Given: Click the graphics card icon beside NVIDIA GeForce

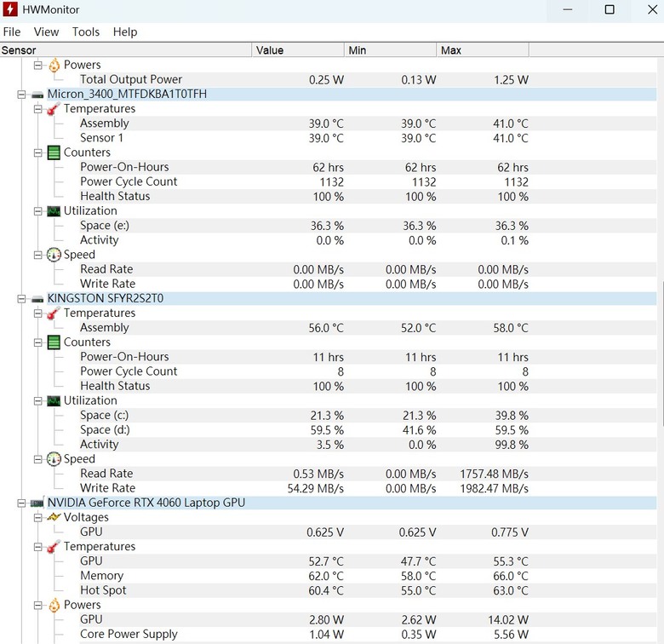Looking at the screenshot, I should (37, 503).
